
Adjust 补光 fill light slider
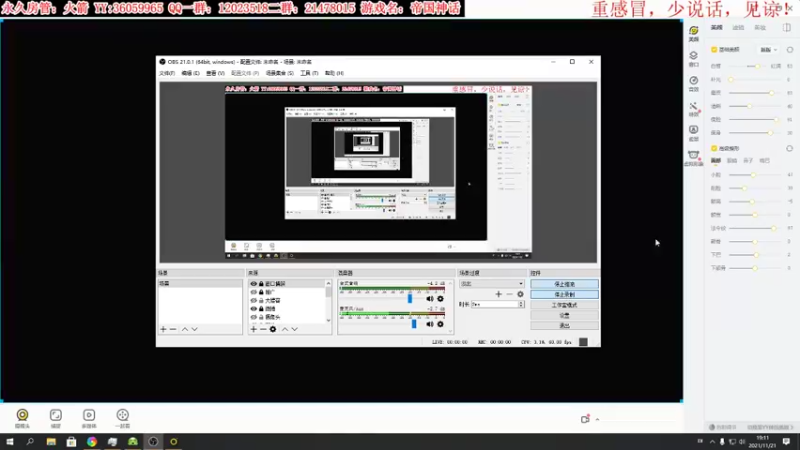(753, 80)
